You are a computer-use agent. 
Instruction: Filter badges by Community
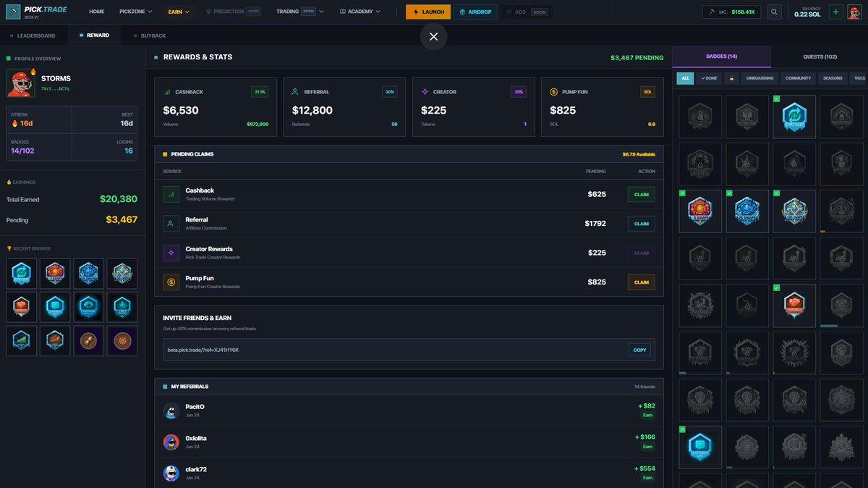coord(799,78)
